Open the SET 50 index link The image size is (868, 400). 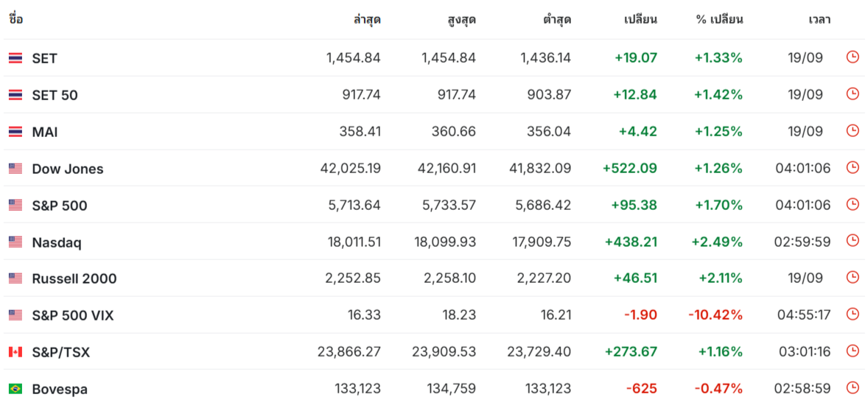pos(55,95)
